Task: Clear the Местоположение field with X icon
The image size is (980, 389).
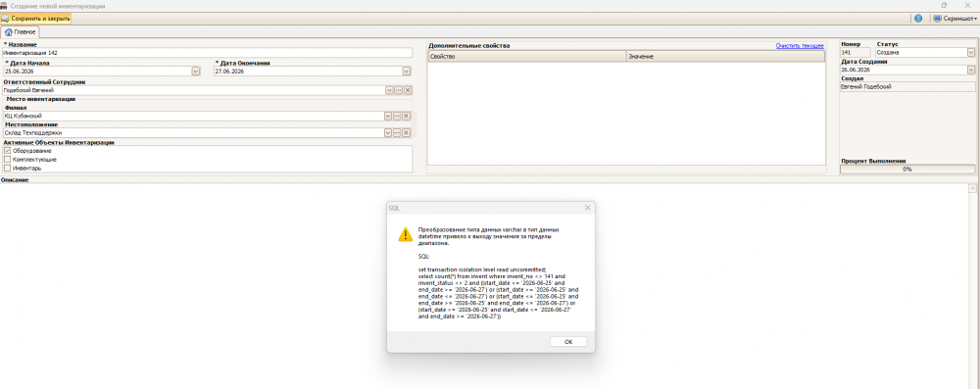Action: point(406,132)
